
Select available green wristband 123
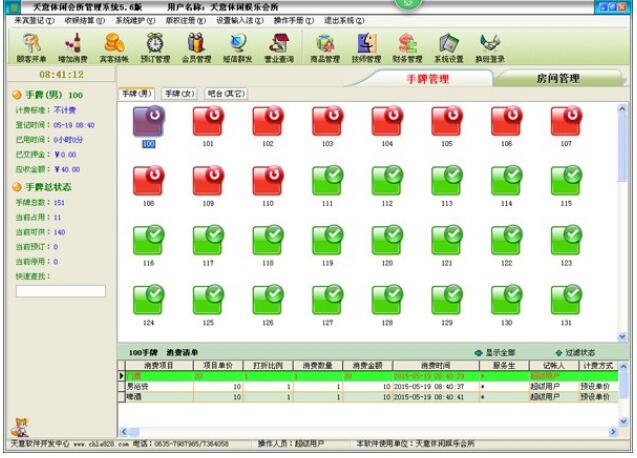point(566,240)
